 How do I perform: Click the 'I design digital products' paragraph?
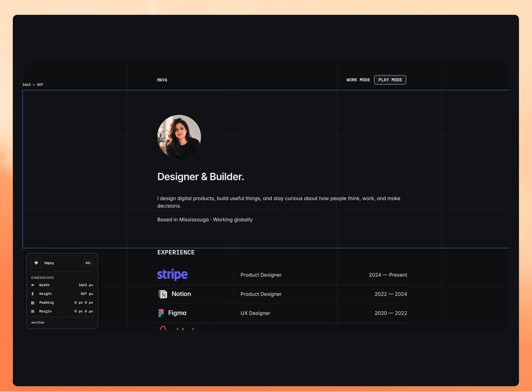(x=279, y=202)
